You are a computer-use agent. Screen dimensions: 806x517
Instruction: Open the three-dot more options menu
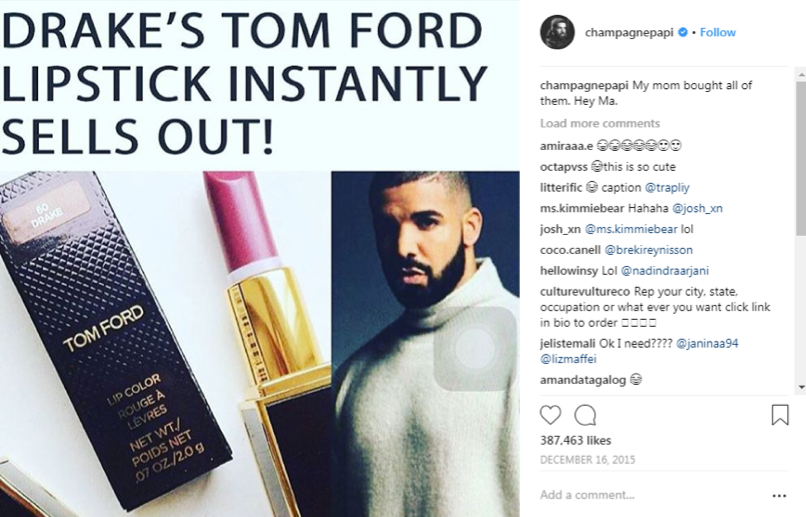[x=779, y=495]
